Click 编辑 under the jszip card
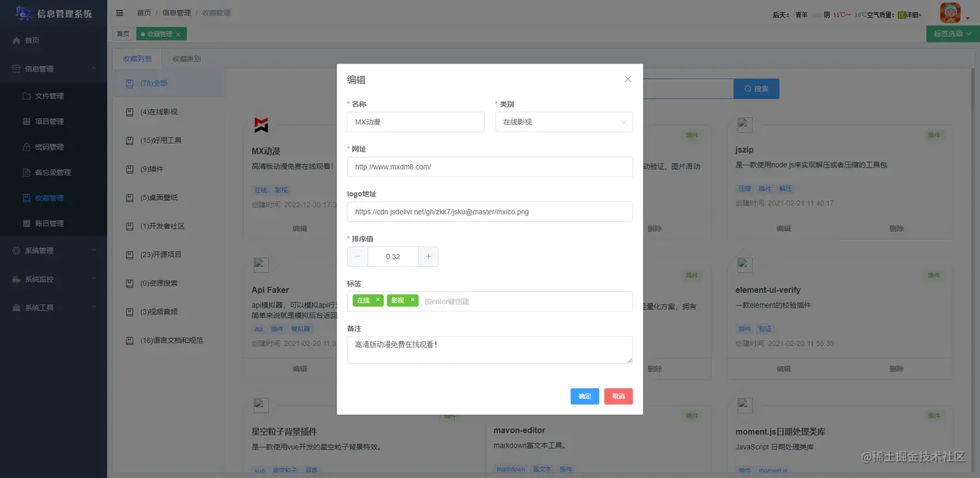The height and width of the screenshot is (478, 980). (x=784, y=229)
